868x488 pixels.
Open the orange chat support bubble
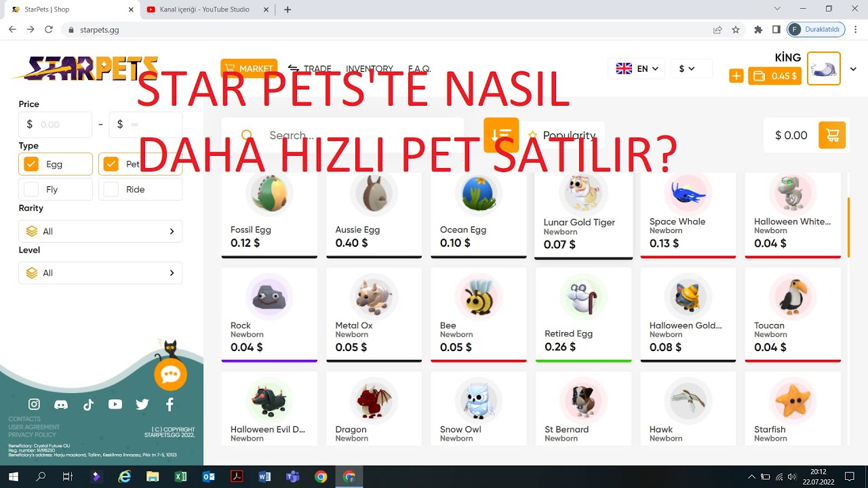[x=170, y=374]
